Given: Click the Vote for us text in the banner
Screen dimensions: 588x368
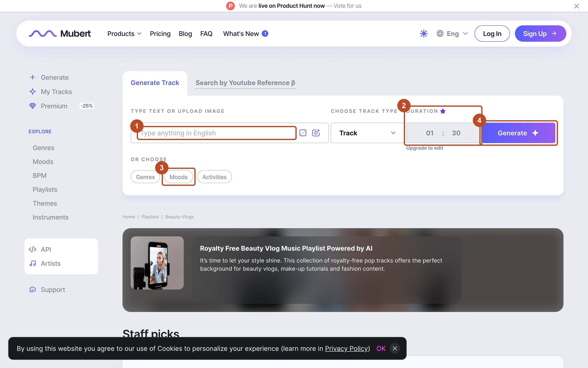Looking at the screenshot, I should coord(347,6).
